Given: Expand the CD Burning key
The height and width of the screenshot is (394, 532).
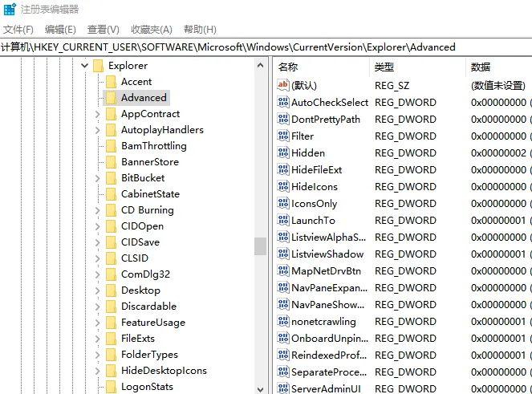Looking at the screenshot, I should click(98, 210).
